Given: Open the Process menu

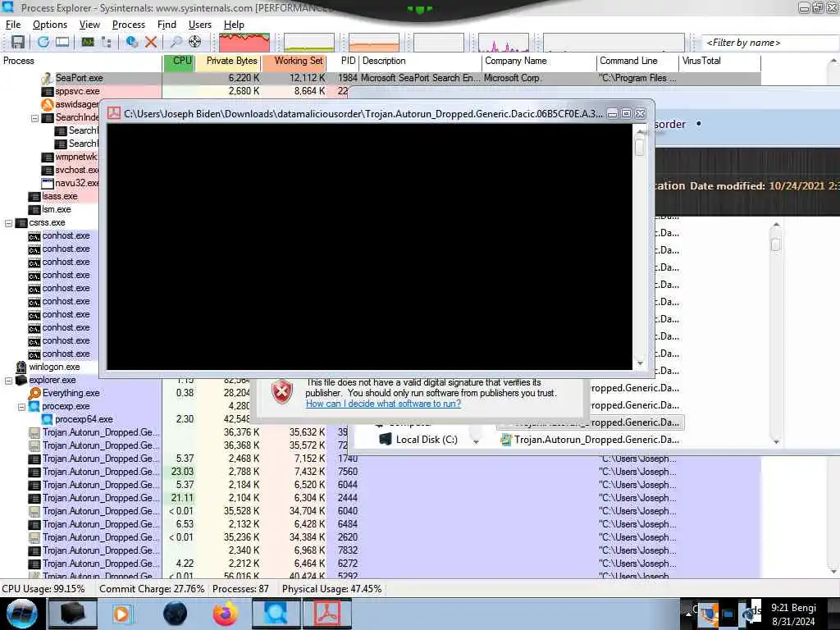Looking at the screenshot, I should [129, 25].
